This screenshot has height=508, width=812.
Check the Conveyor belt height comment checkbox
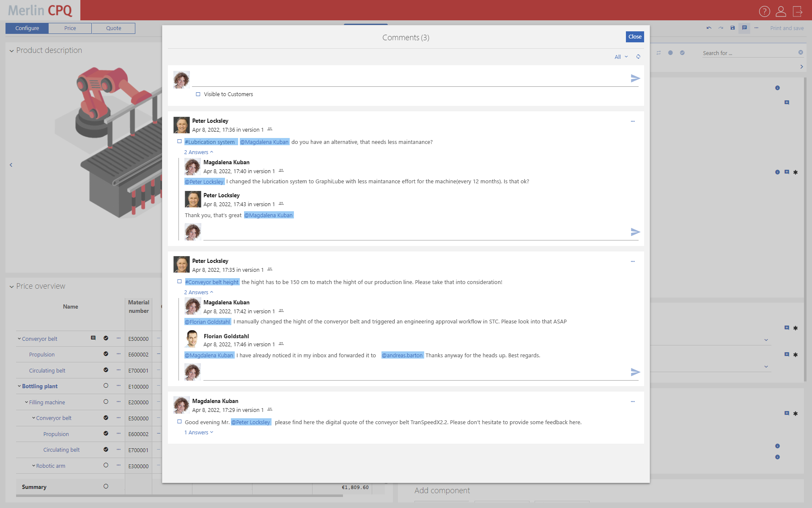point(179,282)
